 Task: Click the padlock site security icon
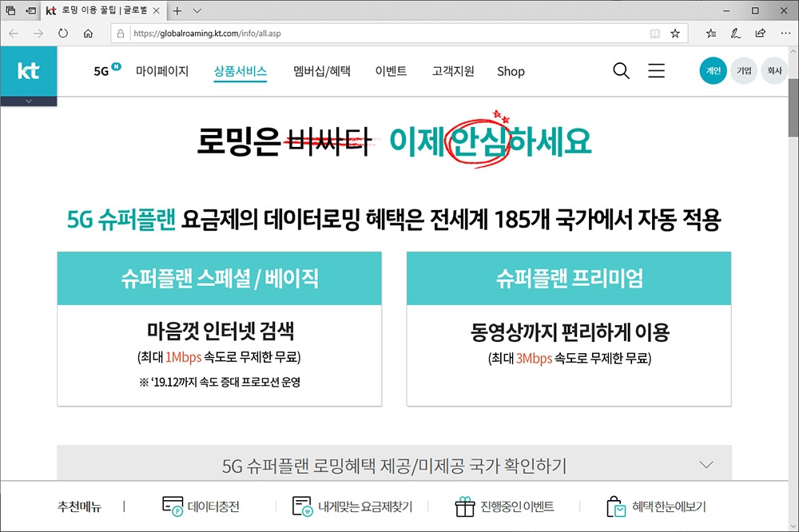(x=121, y=34)
